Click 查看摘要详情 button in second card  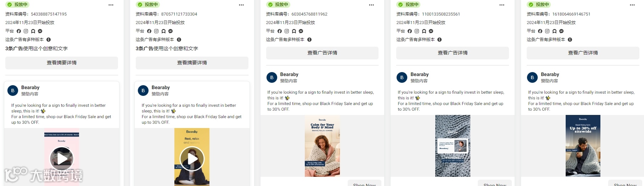tap(192, 63)
